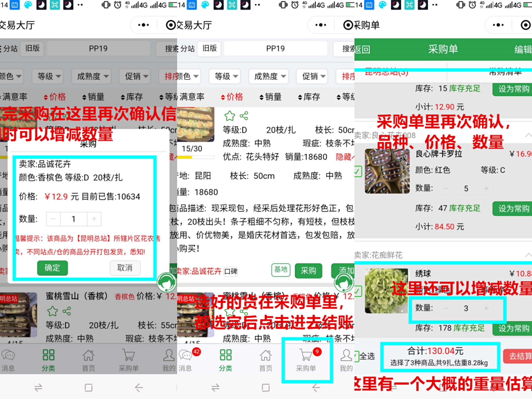Screen dimensions: 532x399
Task: Tap 设为常购 beside 库存 178
Action: pyautogui.click(x=512, y=328)
